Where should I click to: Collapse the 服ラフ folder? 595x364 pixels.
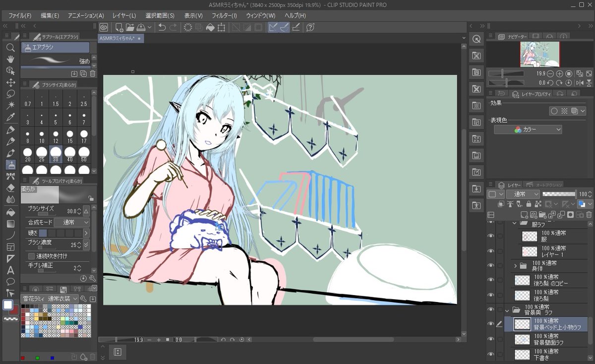pos(515,224)
